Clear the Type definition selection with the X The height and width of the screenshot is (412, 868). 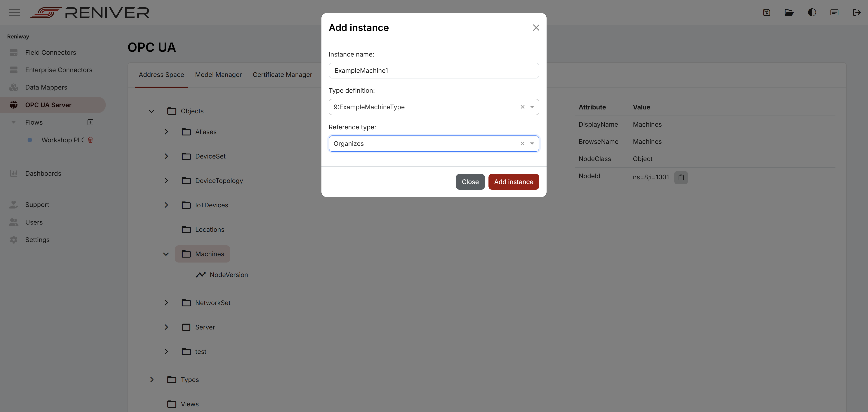(522, 107)
